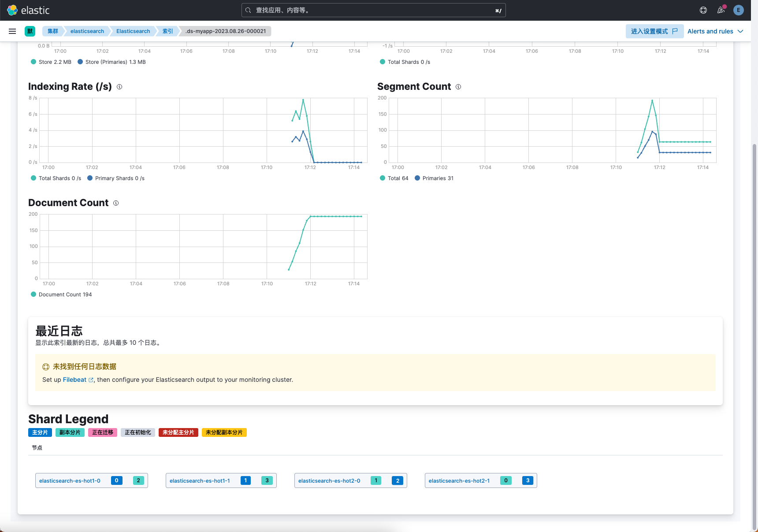758x532 pixels.
Task: Open user avatar E menu
Action: pos(739,10)
